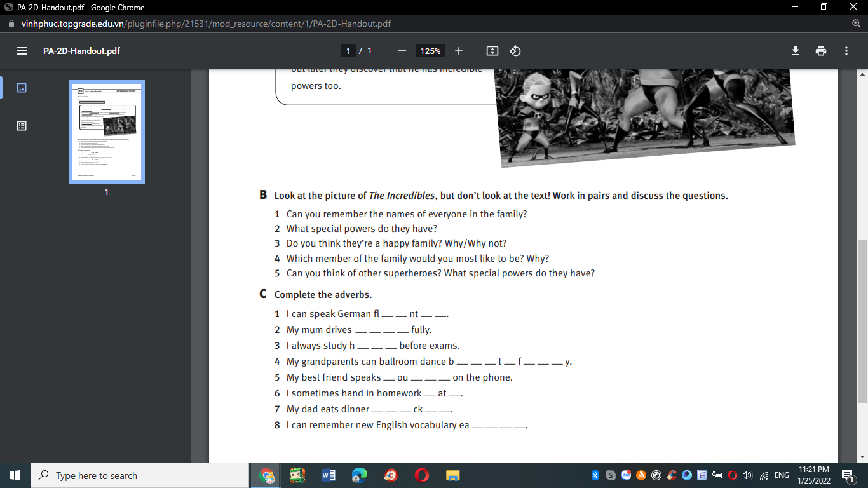This screenshot has width=868, height=488.
Task: Open File Explorer from the taskbar
Action: coord(452,475)
